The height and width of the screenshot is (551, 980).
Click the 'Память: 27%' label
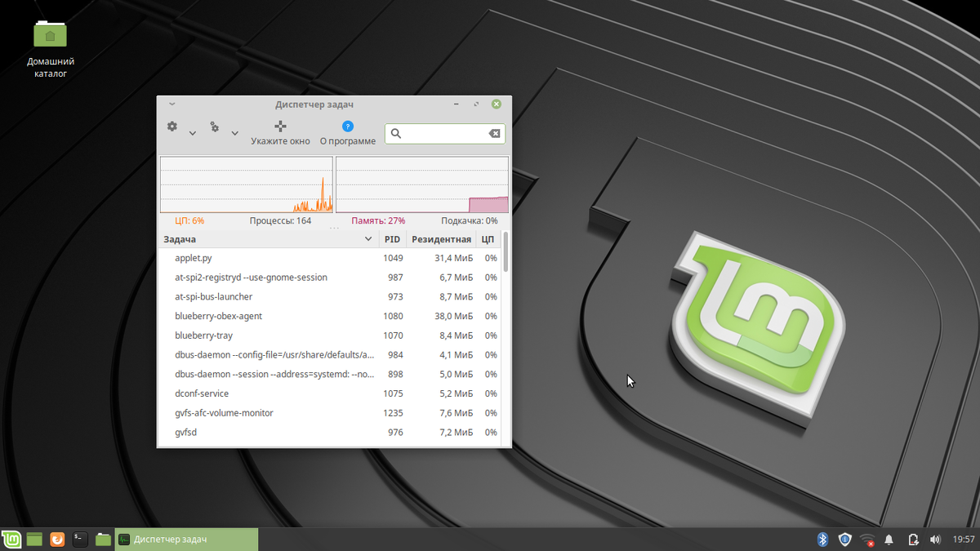(x=378, y=220)
